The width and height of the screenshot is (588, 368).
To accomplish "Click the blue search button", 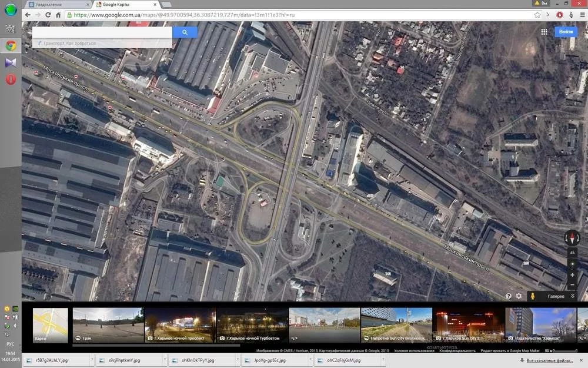I will tap(185, 32).
